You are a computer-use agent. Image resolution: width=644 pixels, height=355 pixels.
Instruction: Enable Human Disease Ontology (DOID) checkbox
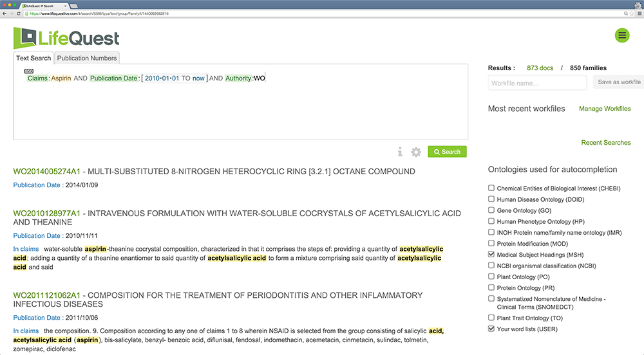(x=491, y=199)
